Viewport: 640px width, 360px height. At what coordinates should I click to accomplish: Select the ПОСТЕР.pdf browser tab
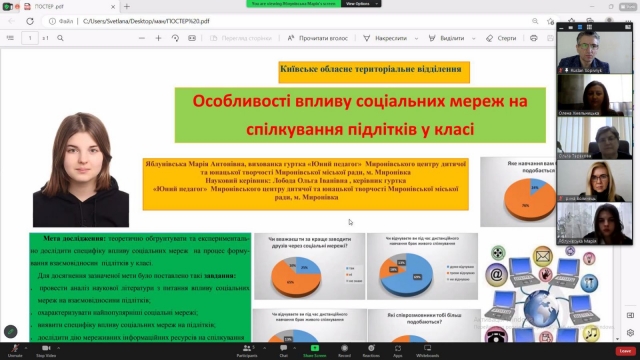[x=67, y=7]
